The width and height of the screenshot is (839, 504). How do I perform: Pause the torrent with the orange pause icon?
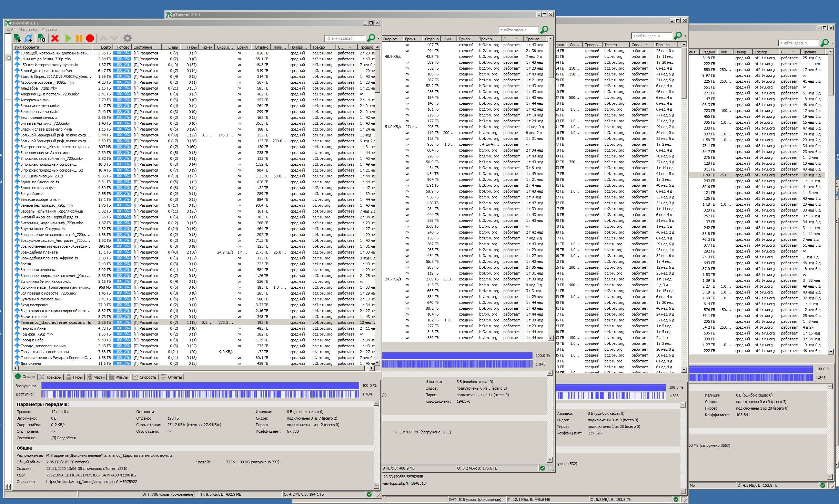pyautogui.click(x=79, y=38)
